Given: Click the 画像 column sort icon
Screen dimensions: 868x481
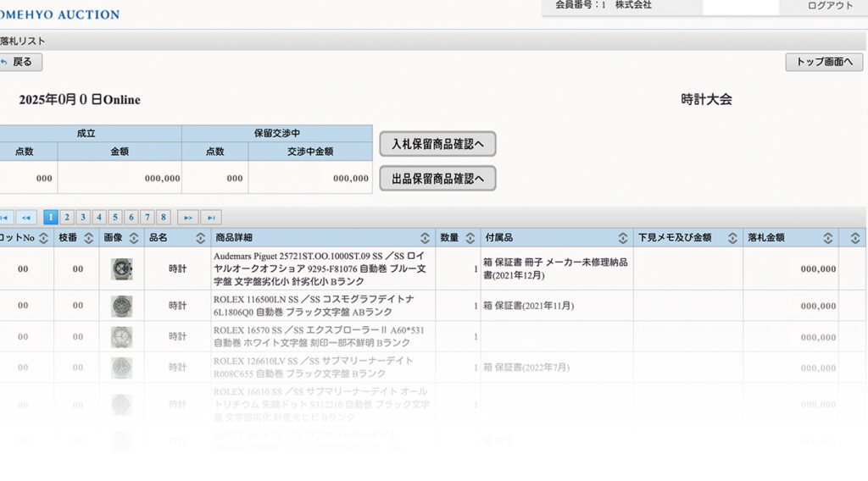Looking at the screenshot, I should 133,238.
